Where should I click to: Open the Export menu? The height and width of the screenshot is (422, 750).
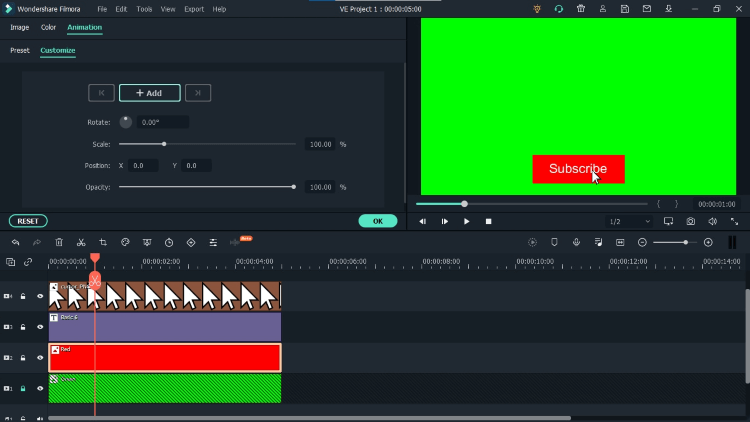pos(194,9)
